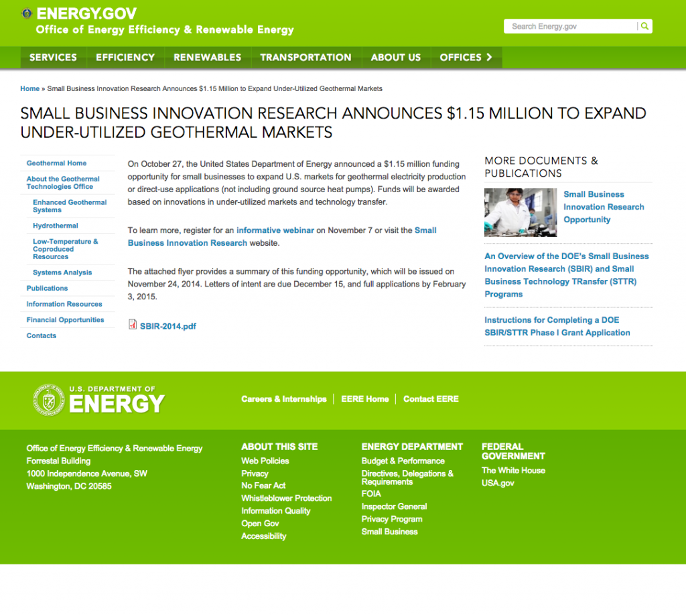Open No Fear Act link
Image resolution: width=686 pixels, height=616 pixels.
(263, 485)
